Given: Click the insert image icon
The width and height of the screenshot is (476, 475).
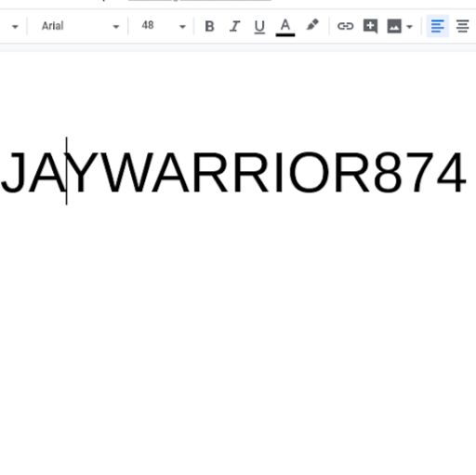Looking at the screenshot, I should [x=394, y=26].
